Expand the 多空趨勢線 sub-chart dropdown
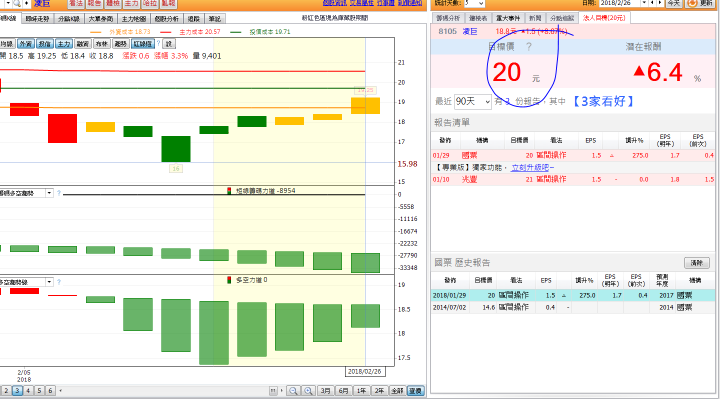720x399 pixels. point(49,282)
